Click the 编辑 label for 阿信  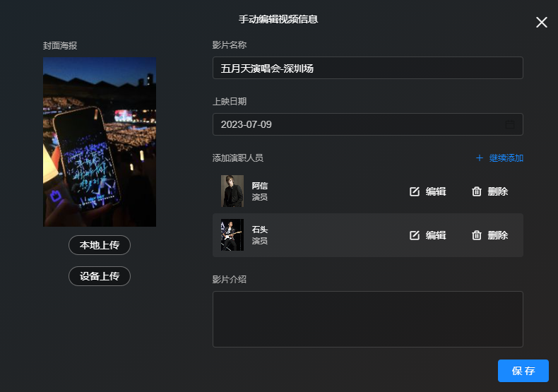point(436,191)
